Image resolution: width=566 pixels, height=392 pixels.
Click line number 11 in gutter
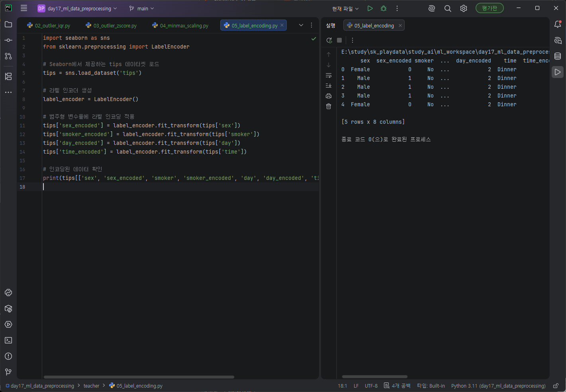point(22,125)
